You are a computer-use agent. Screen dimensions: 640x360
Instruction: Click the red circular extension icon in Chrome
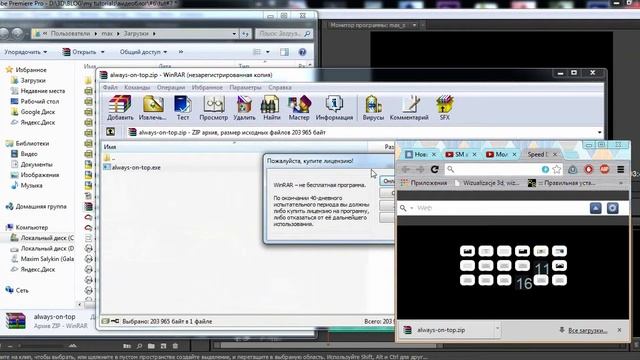tap(589, 169)
